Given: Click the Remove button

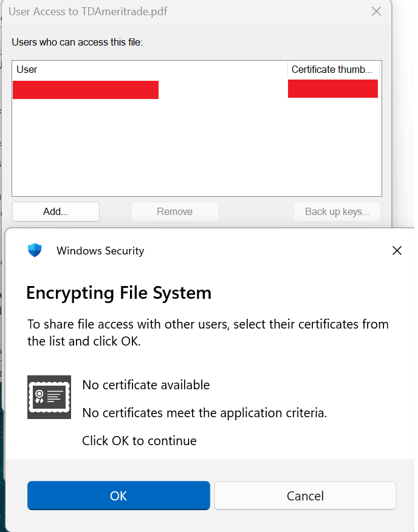Looking at the screenshot, I should 175,212.
